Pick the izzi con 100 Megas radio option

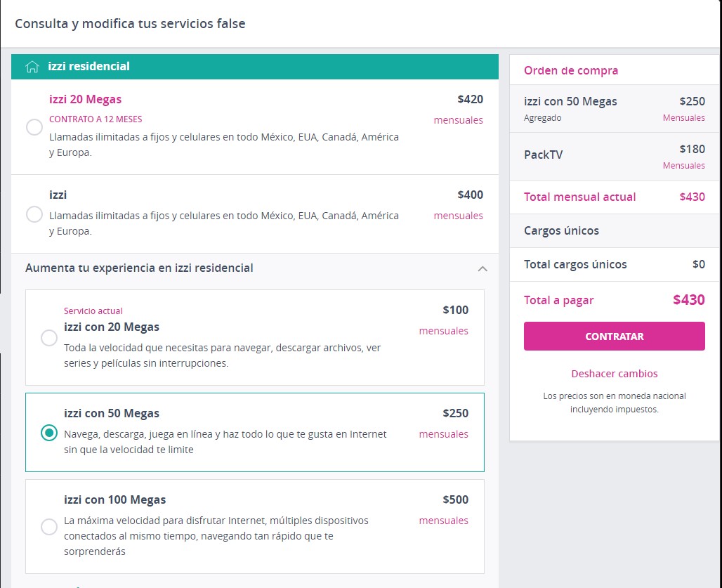pyautogui.click(x=48, y=526)
